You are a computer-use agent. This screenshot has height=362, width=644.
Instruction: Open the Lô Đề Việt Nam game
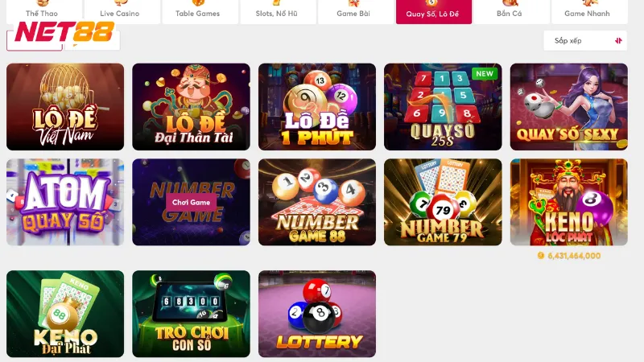(65, 107)
